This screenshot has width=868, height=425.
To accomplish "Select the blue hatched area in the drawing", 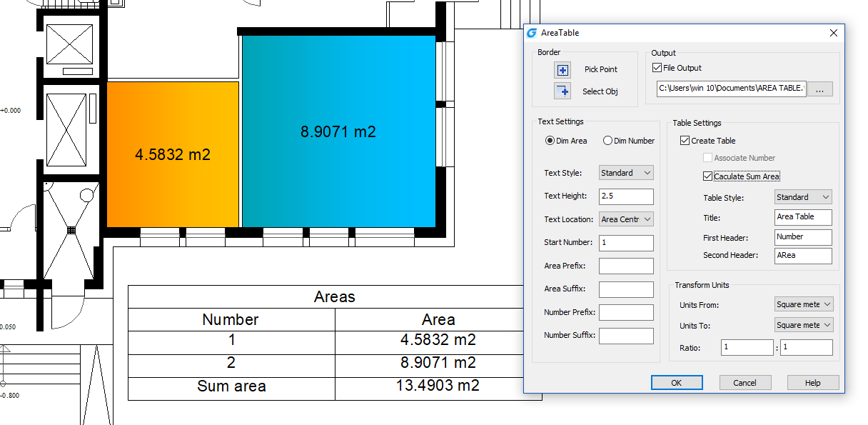I will [x=339, y=131].
